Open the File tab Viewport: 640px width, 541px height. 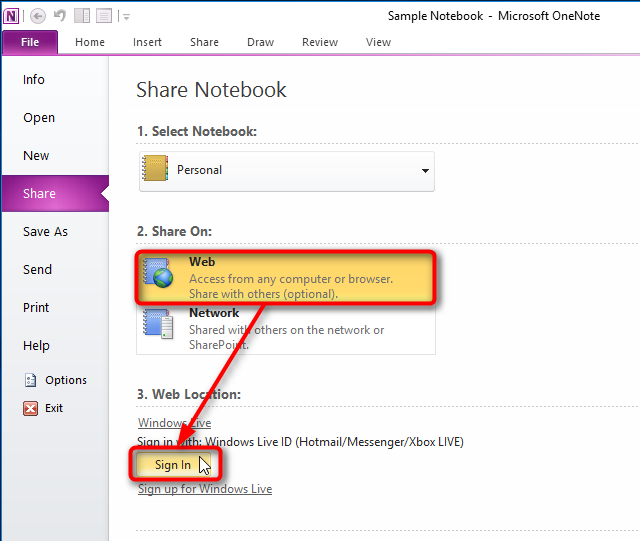pos(30,42)
